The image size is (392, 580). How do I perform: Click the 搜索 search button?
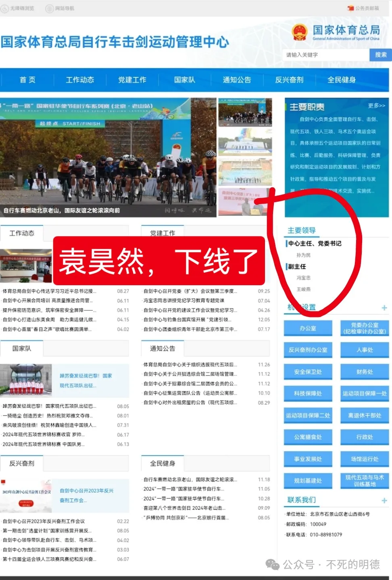pos(380,55)
